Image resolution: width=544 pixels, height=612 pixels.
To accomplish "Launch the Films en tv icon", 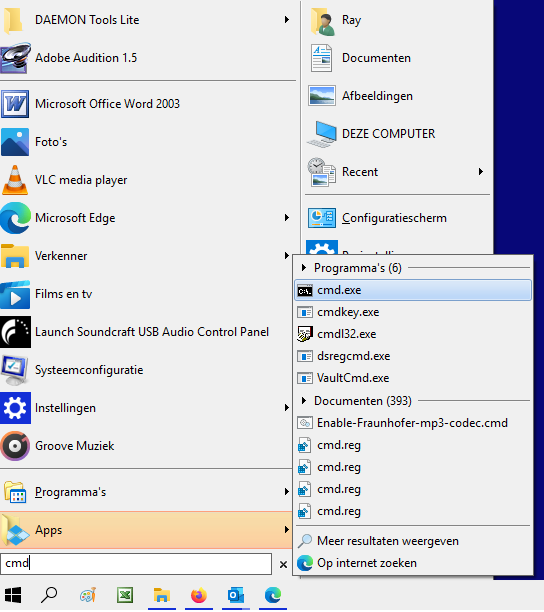I will point(15,294).
